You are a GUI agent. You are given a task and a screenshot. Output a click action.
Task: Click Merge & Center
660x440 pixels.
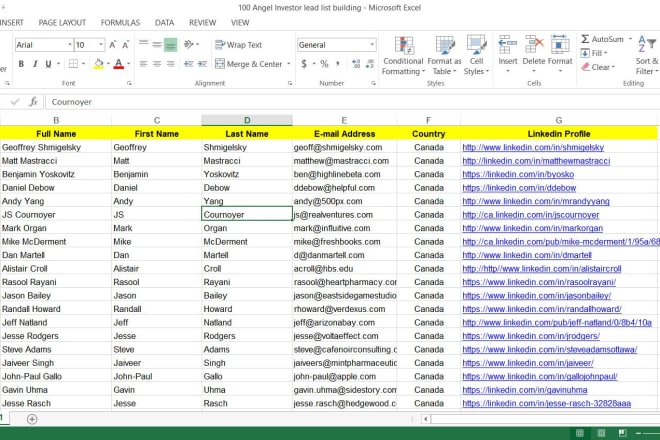point(249,64)
